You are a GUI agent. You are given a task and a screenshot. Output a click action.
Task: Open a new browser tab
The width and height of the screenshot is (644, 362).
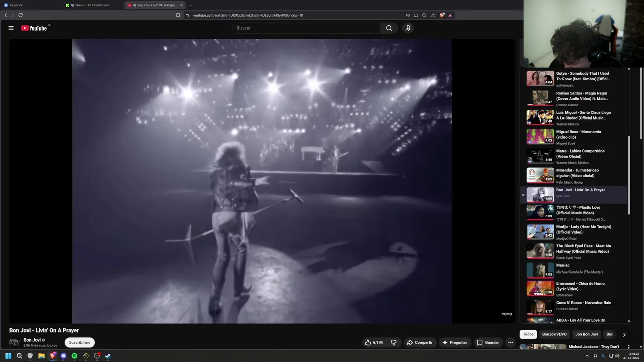[191, 5]
